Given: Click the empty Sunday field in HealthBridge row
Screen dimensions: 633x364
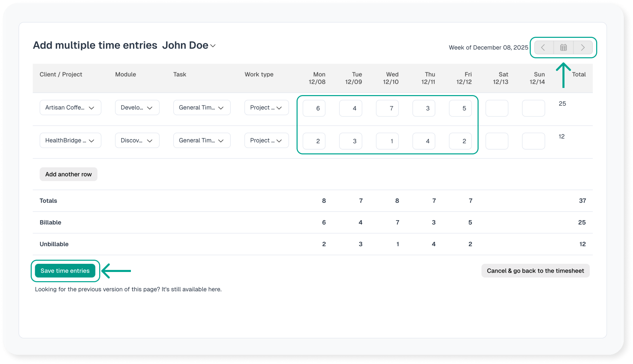Looking at the screenshot, I should 533,141.
